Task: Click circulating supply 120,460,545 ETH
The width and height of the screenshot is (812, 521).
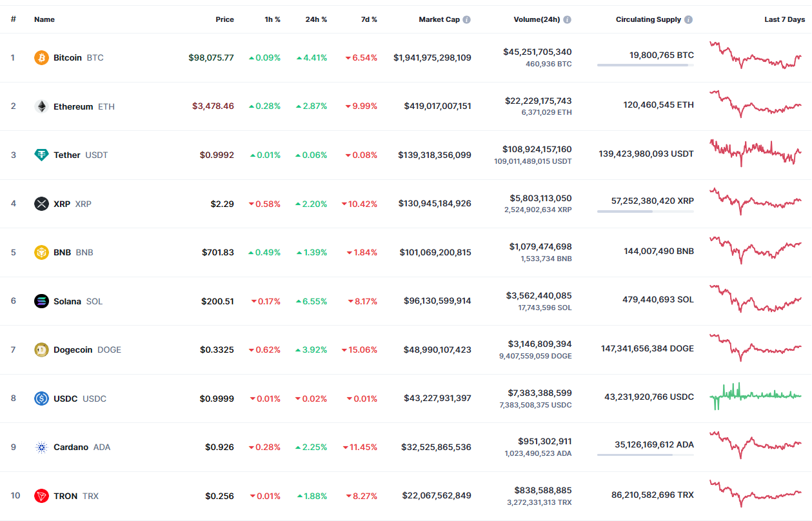Action: click(659, 104)
